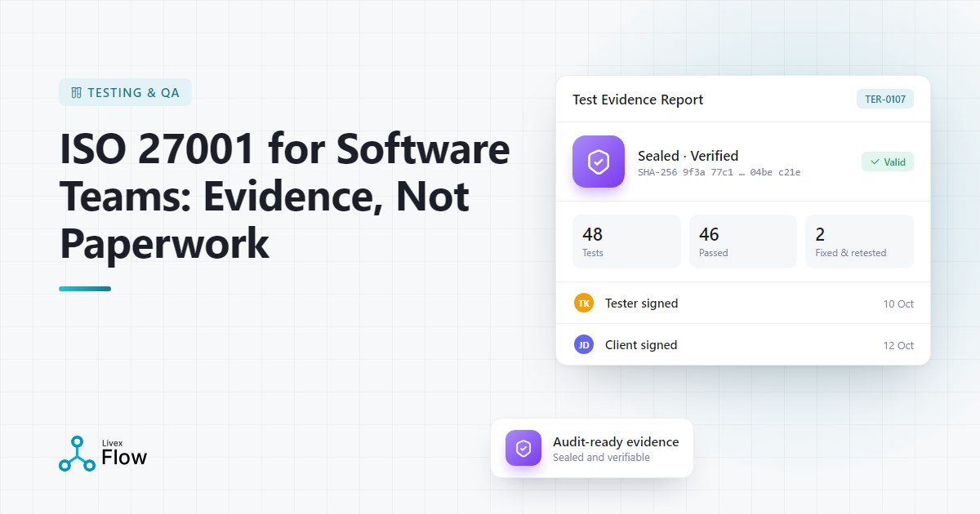
Task: Click the Test Evidence Report title
Action: 638,100
